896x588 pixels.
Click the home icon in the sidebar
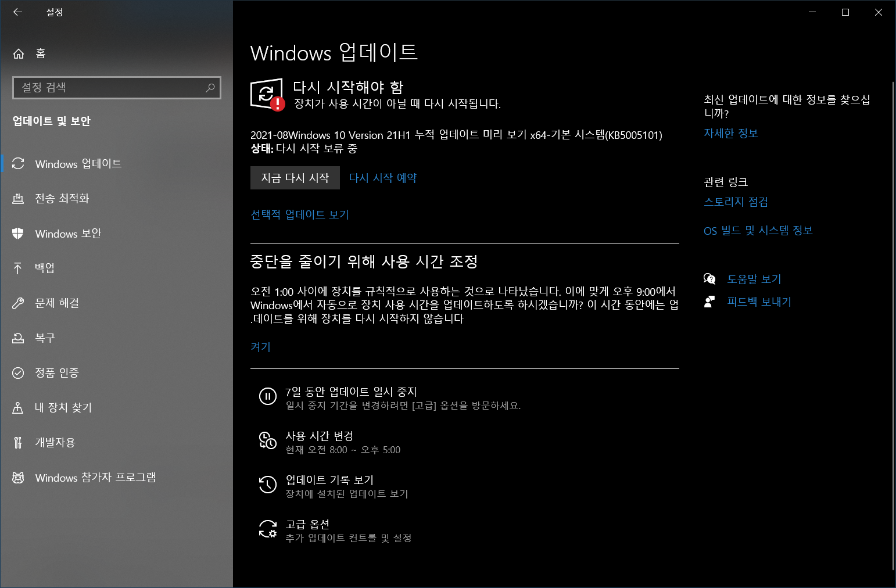[x=19, y=54]
